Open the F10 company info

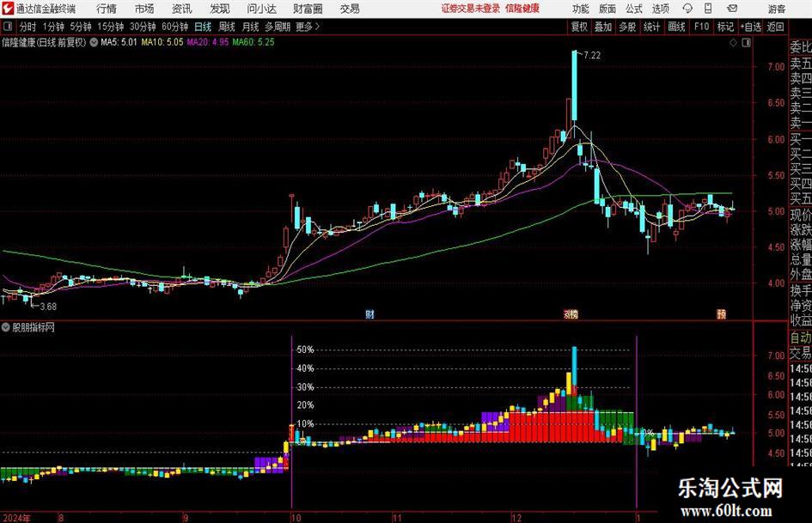702,27
